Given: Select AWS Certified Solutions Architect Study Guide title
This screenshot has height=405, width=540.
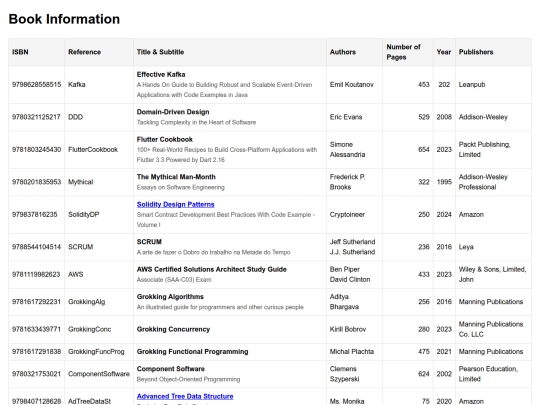Looking at the screenshot, I should click(x=211, y=269).
